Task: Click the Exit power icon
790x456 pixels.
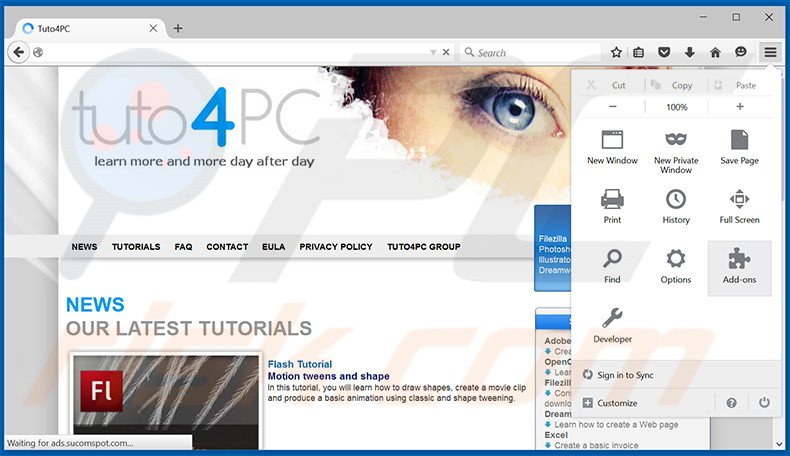Action: click(x=764, y=403)
